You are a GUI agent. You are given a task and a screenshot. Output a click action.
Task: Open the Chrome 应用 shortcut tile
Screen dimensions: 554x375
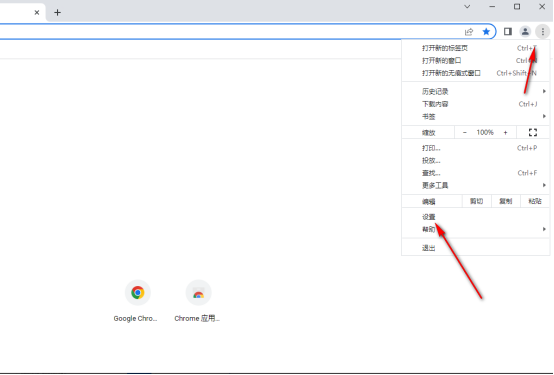[x=198, y=300]
